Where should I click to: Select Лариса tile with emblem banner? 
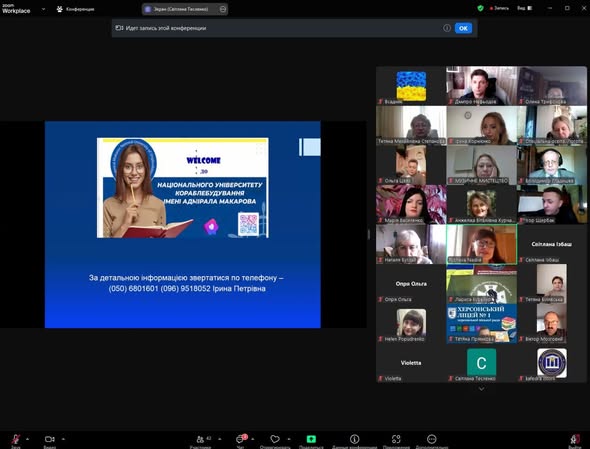482,284
